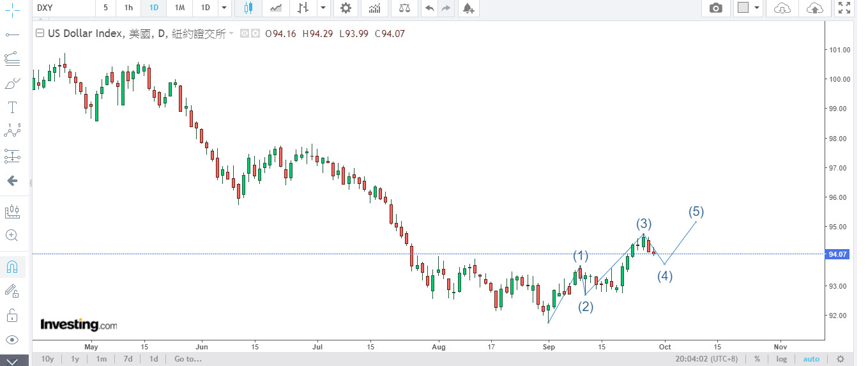The width and height of the screenshot is (868, 366).
Task: Save chart layout to cloud
Action: tap(815, 8)
